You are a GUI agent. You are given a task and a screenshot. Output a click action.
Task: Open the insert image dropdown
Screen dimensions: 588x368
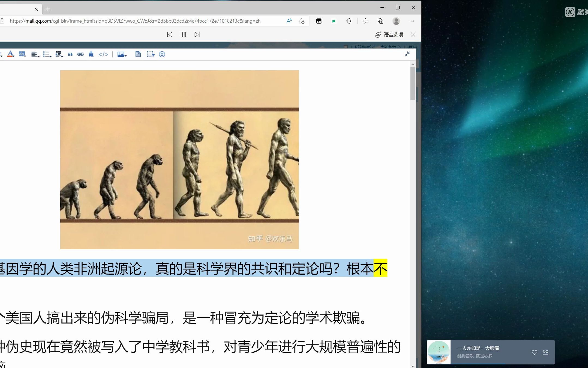point(122,54)
